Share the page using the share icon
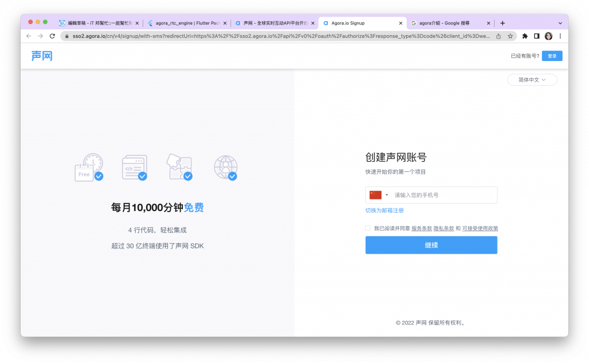Screen dimensions: 589x364 499,36
